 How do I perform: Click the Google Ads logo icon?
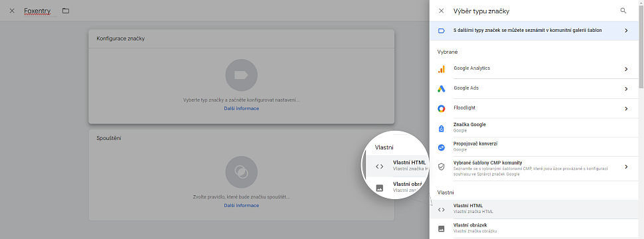442,89
